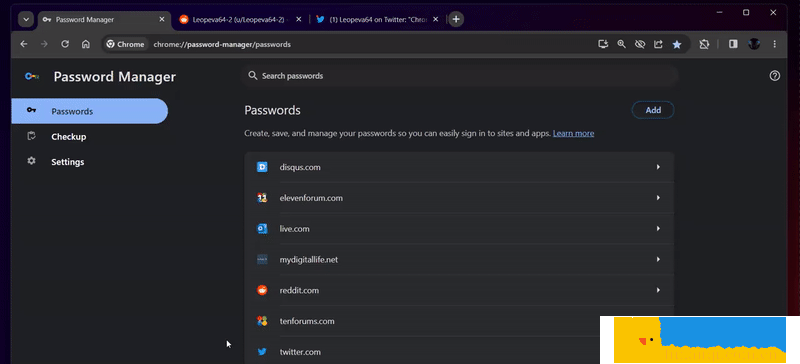The image size is (800, 364).
Task: Open the mydigitallife.net password entry
Action: click(459, 259)
